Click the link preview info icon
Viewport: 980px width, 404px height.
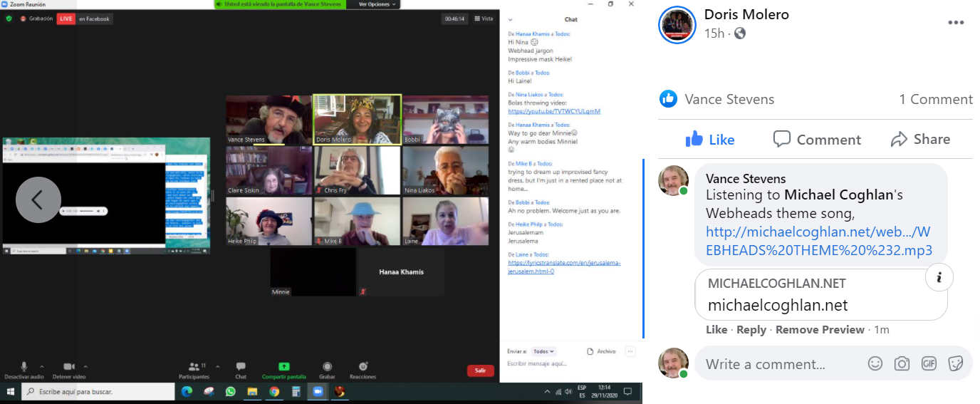939,279
